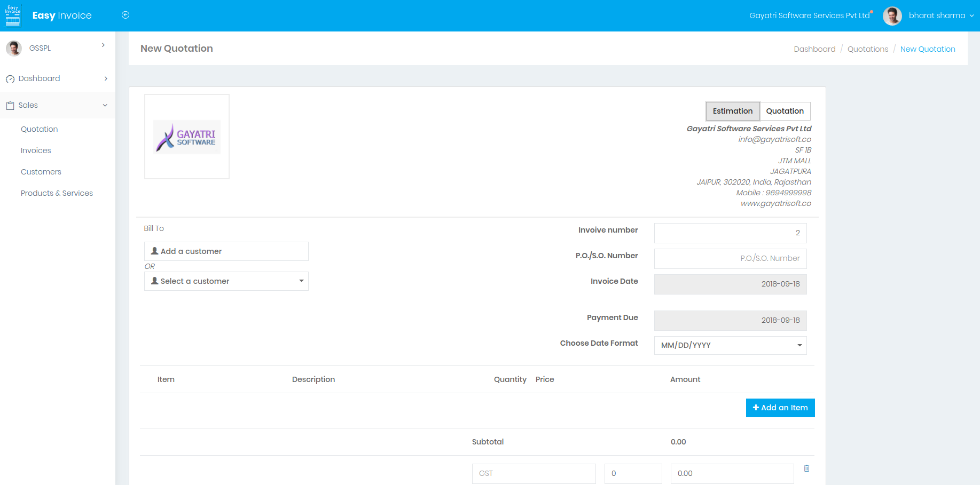
Task: Open the Select a customer dropdown
Action: click(x=301, y=281)
